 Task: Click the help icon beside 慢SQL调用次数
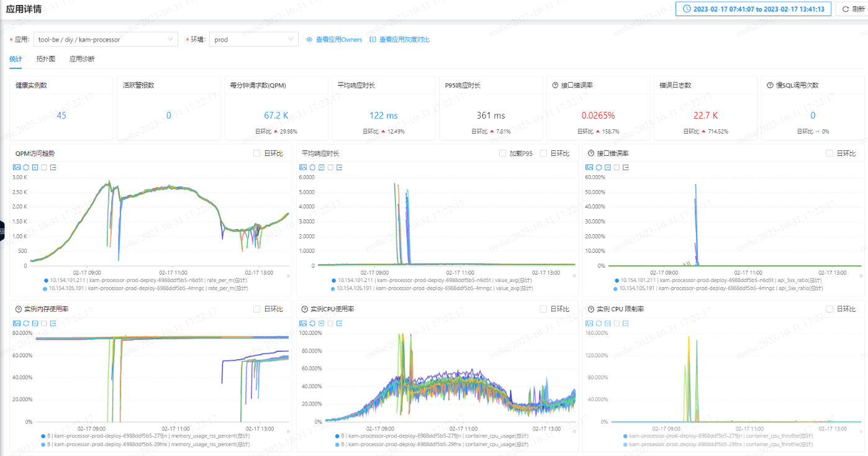click(x=771, y=85)
